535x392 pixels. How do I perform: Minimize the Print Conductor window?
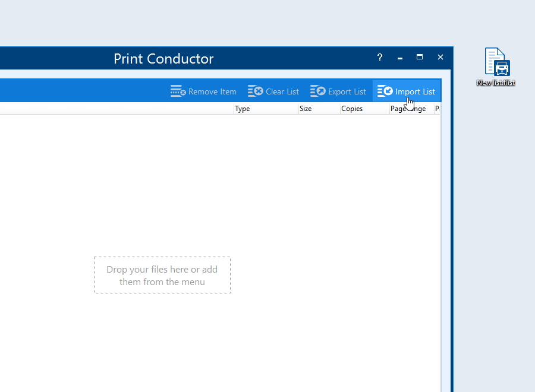(x=400, y=58)
